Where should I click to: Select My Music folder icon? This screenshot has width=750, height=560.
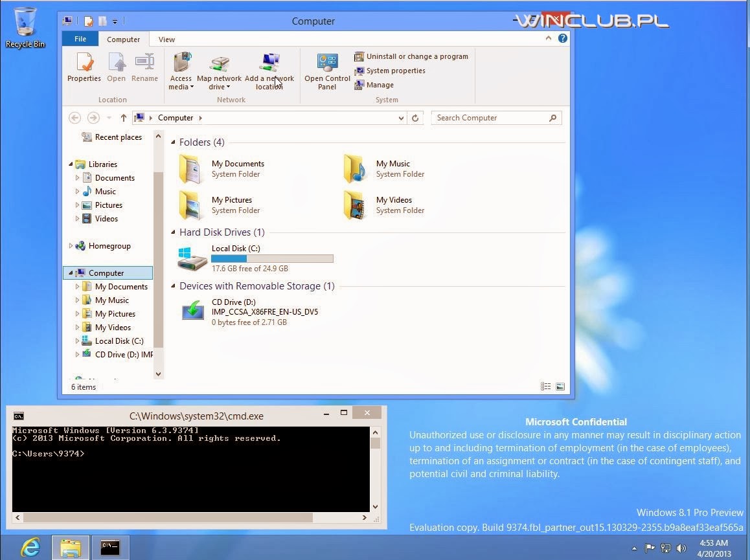[x=354, y=169]
